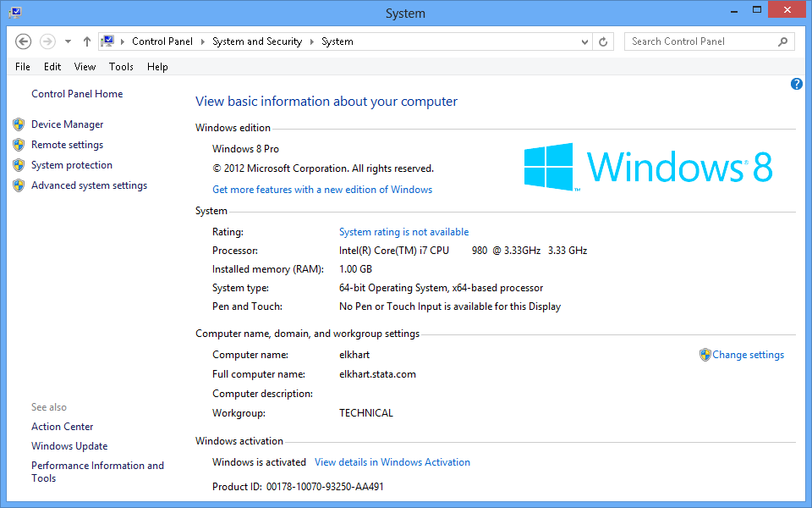The image size is (812, 508).
Task: Select the Product ID 00178-10070-93250-AA491
Action: click(x=325, y=487)
